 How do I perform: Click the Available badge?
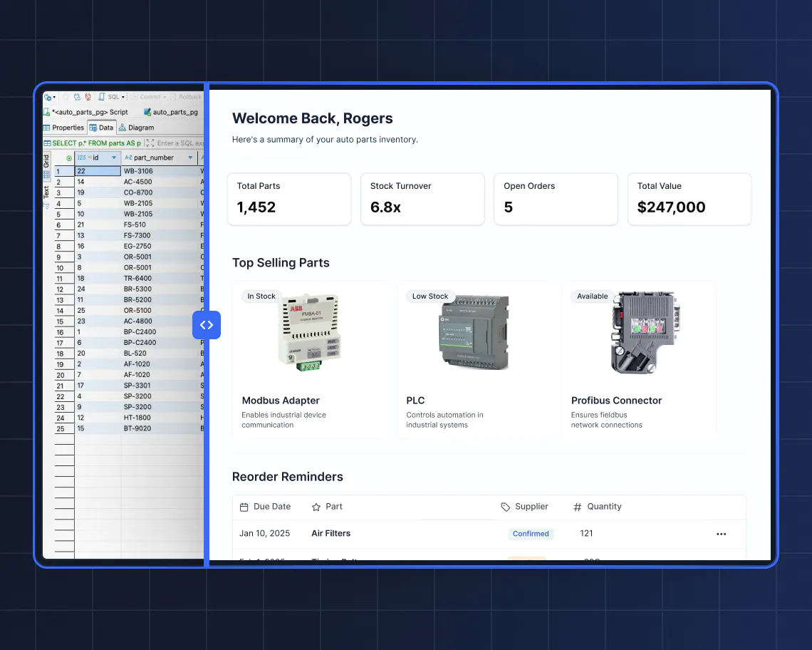click(593, 296)
